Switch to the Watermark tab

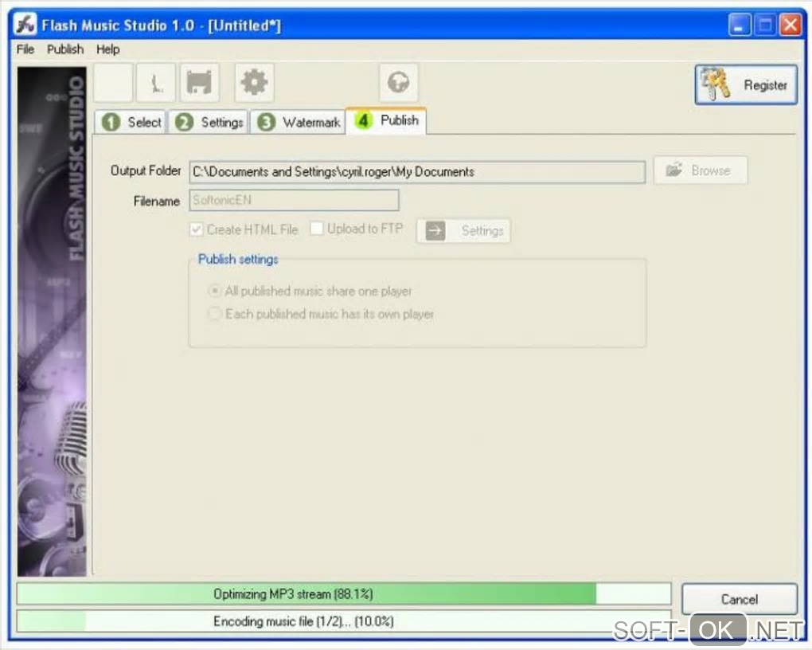coord(298,123)
